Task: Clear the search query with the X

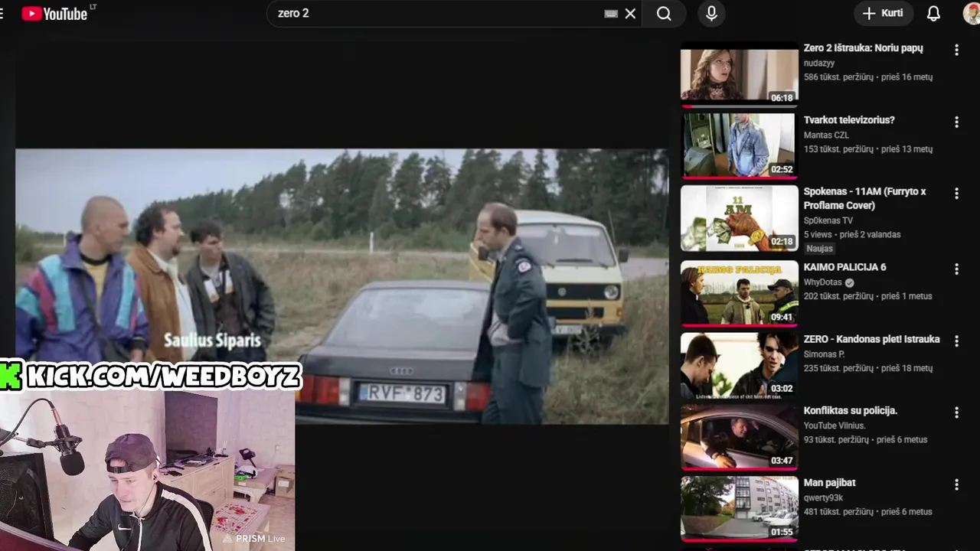Action: tap(630, 13)
